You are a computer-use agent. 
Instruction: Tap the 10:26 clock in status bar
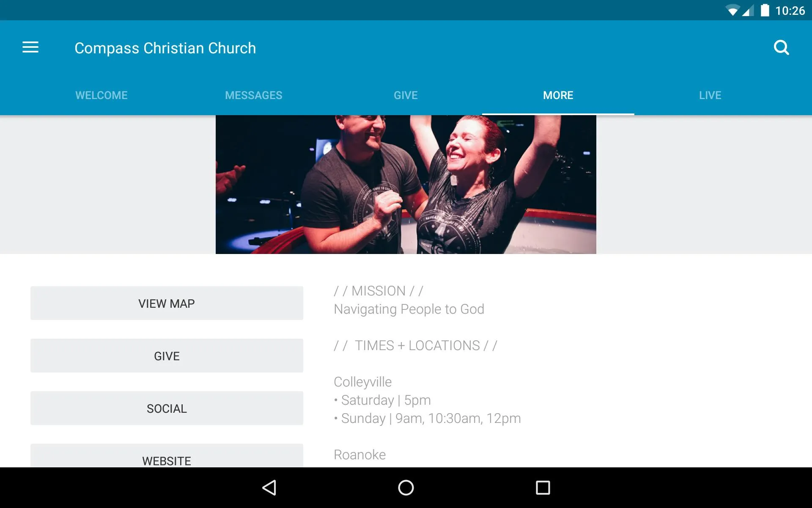tap(790, 11)
